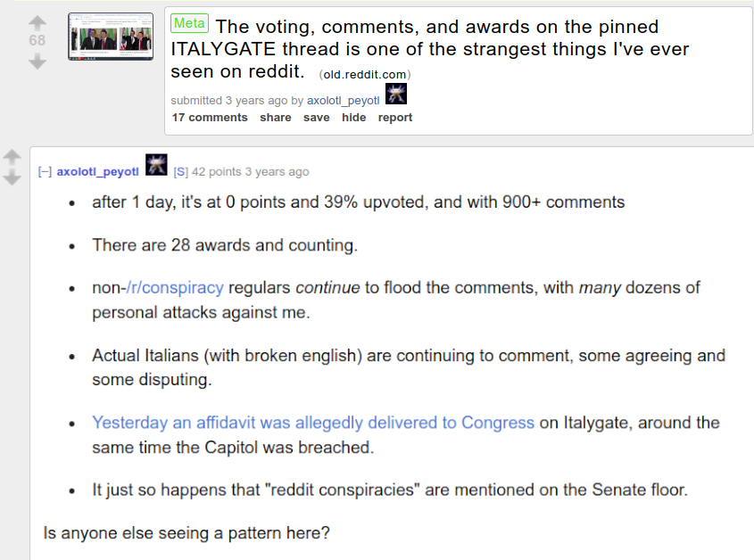Open the /r/conspiracy subreddit link
Image resolution: width=754 pixels, height=560 pixels.
[181, 288]
